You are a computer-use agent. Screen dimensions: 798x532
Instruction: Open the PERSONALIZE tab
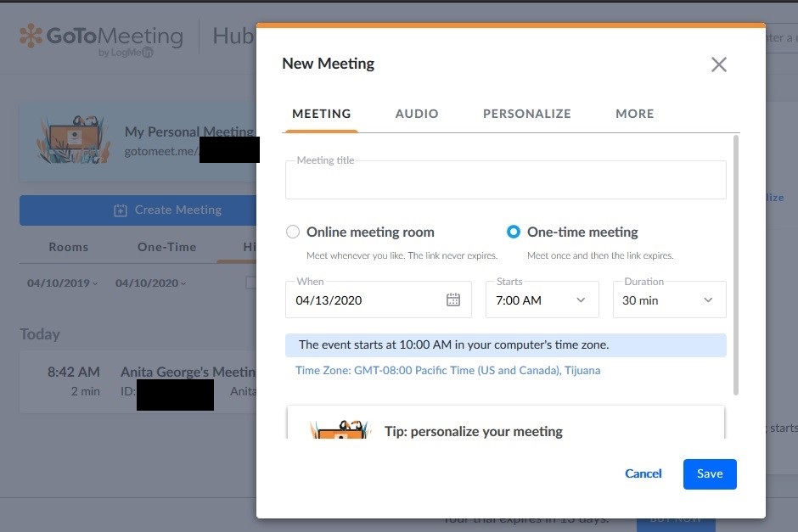pos(526,113)
